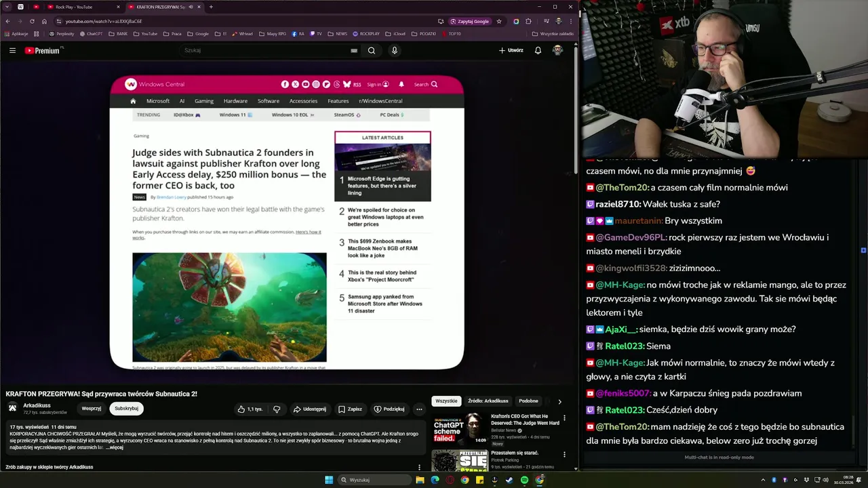Viewport: 868px width, 488px height.
Task: Select the Źródło: Arkadikuss chip
Action: [488, 401]
